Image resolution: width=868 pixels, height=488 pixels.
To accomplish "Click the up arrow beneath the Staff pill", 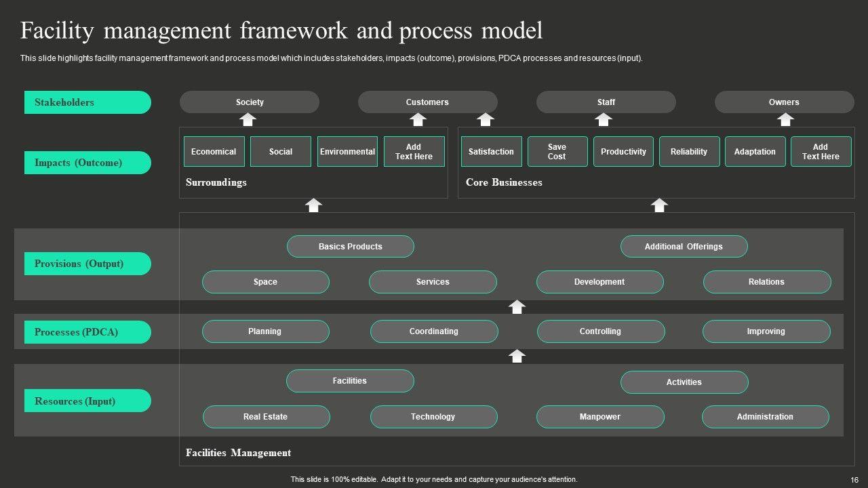I will click(603, 120).
